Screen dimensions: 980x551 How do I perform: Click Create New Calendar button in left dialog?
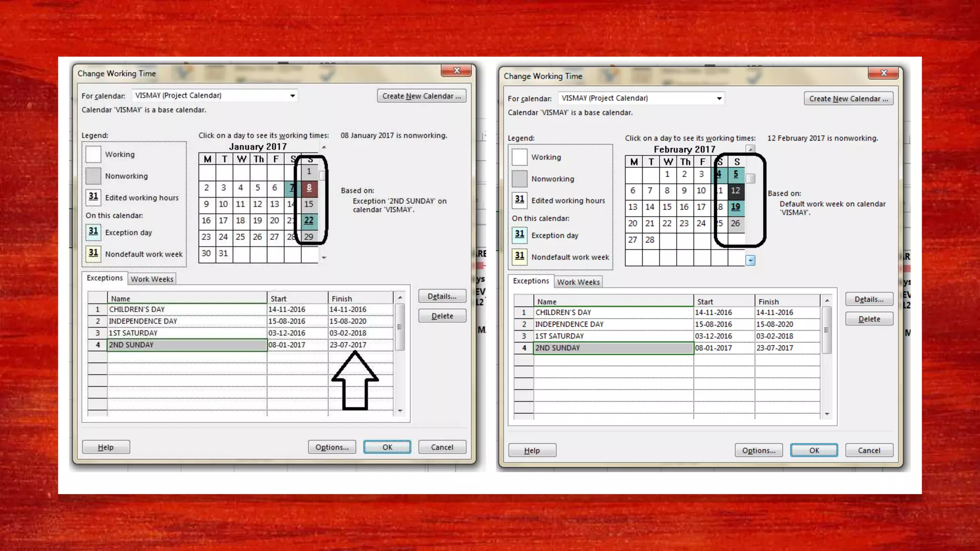point(421,96)
